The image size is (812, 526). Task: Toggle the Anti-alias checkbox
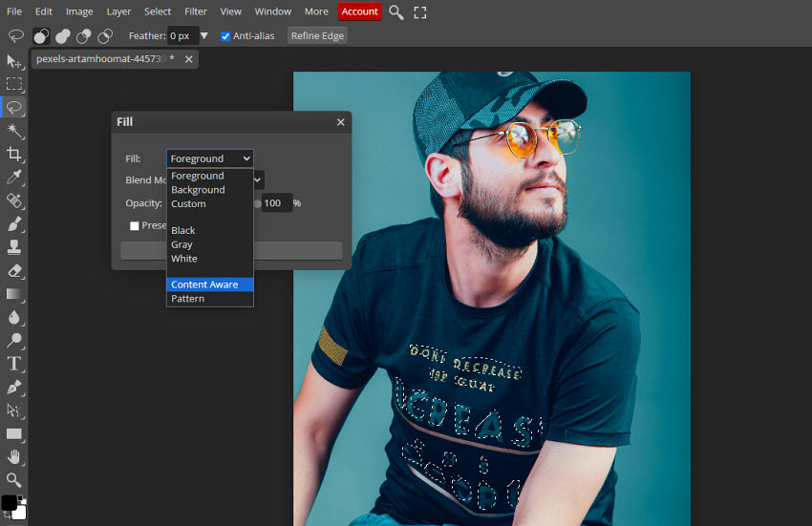(x=225, y=36)
